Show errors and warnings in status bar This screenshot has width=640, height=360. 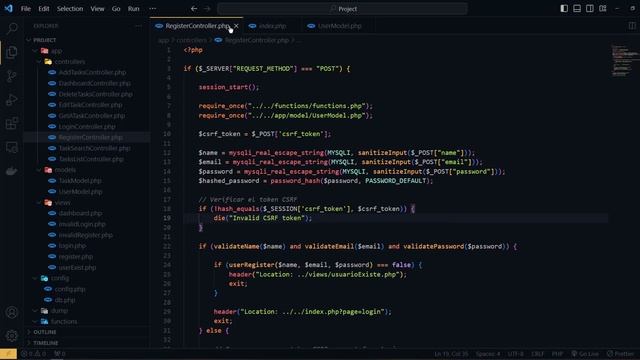(x=33, y=354)
